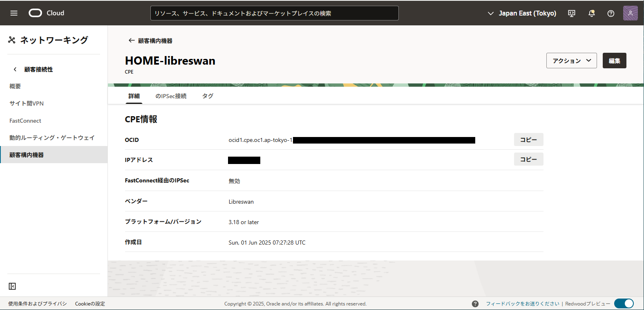
Task: Switch to the タグ tab
Action: tap(208, 96)
